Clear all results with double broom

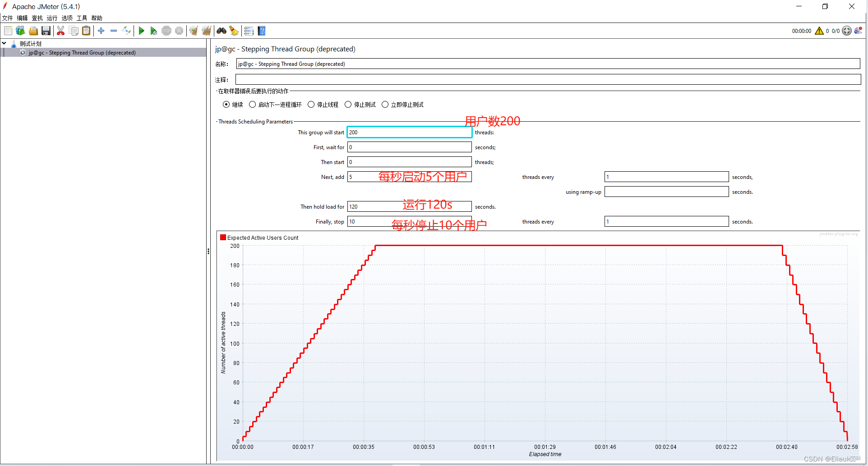pos(206,31)
